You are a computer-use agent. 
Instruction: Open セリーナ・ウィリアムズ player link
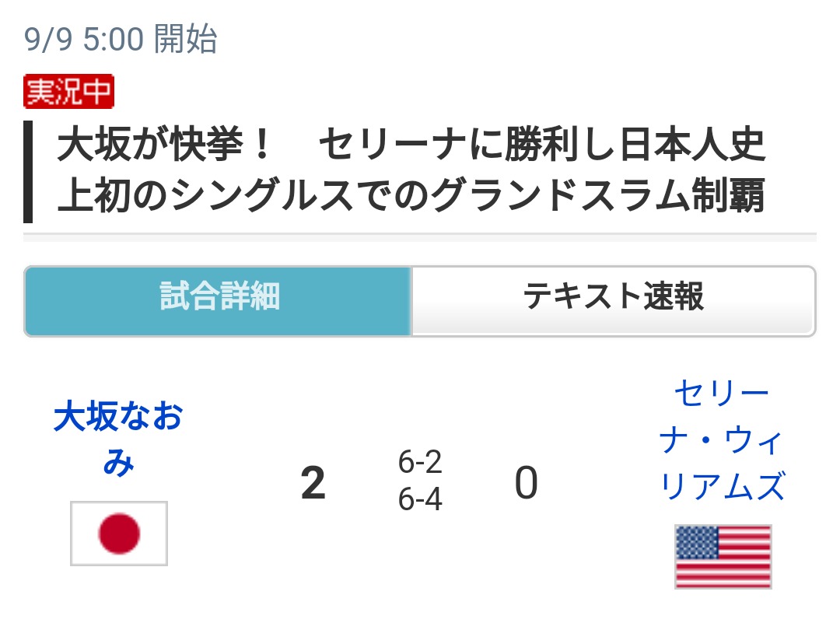[722, 440]
